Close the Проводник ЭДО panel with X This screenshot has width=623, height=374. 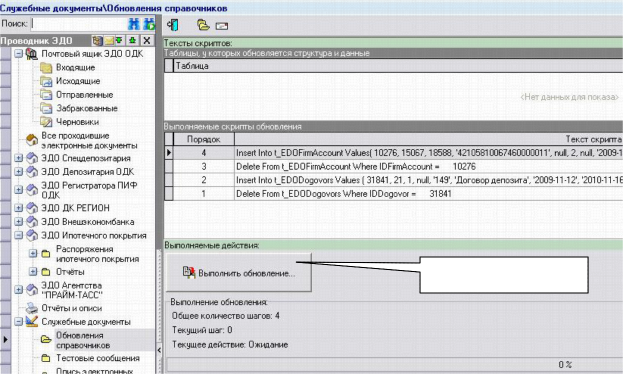[147, 41]
